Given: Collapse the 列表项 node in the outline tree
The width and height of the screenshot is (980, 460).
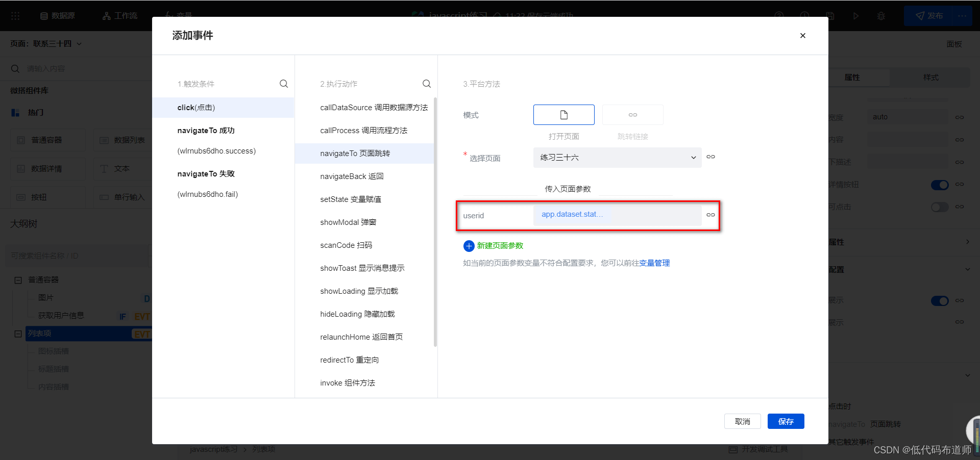Looking at the screenshot, I should coord(18,334).
